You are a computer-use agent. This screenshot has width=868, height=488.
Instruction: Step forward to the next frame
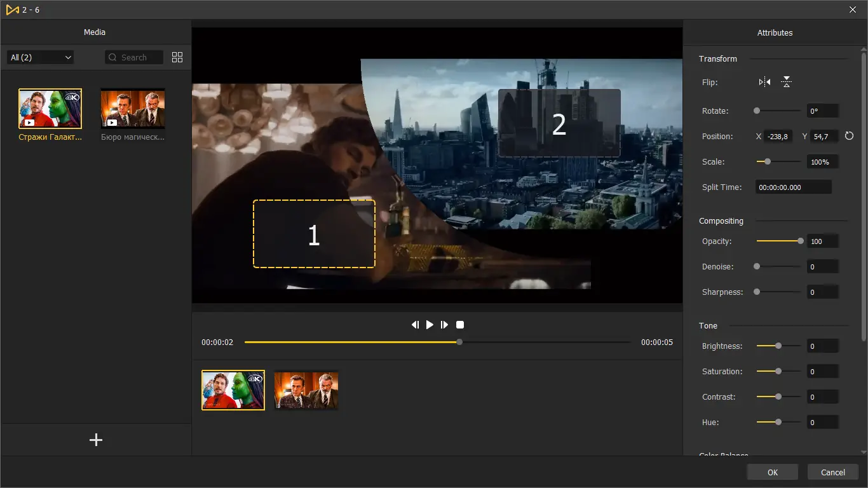click(x=444, y=325)
